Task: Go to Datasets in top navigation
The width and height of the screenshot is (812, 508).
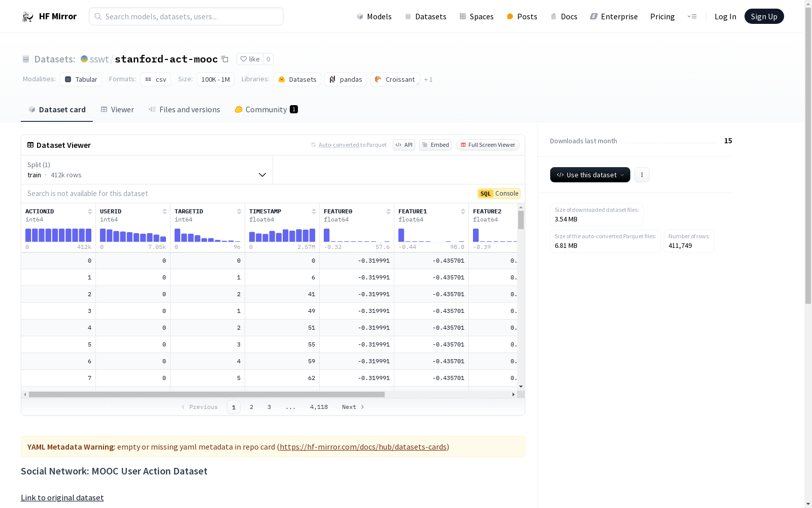Action: pos(425,16)
